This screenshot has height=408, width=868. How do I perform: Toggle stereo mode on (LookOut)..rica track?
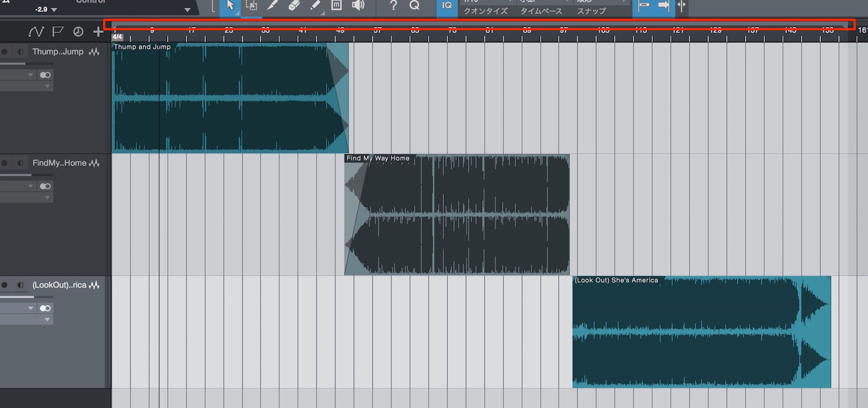[45, 308]
